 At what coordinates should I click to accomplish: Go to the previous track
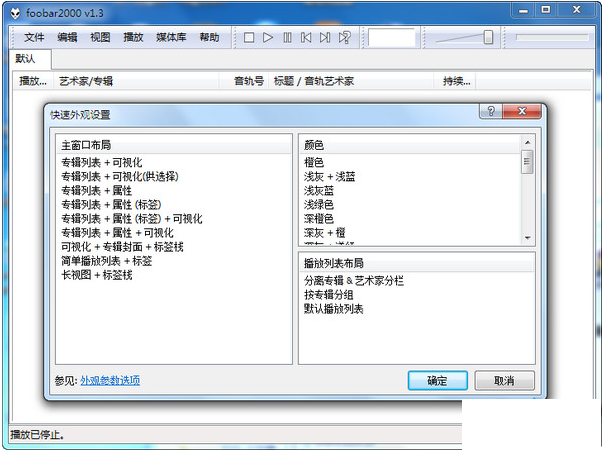pyautogui.click(x=306, y=38)
